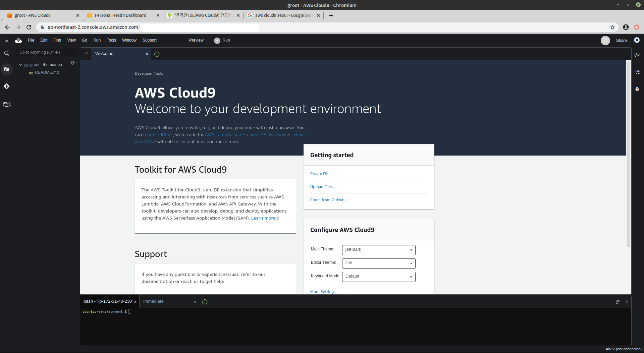Screen dimensions: 644x353
Task: Open the Window menu
Action: tap(129, 40)
